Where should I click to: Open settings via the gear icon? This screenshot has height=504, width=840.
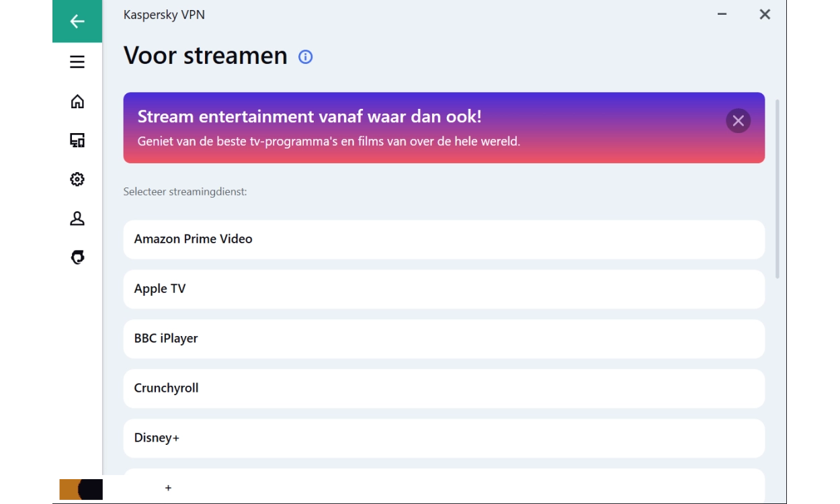(77, 179)
